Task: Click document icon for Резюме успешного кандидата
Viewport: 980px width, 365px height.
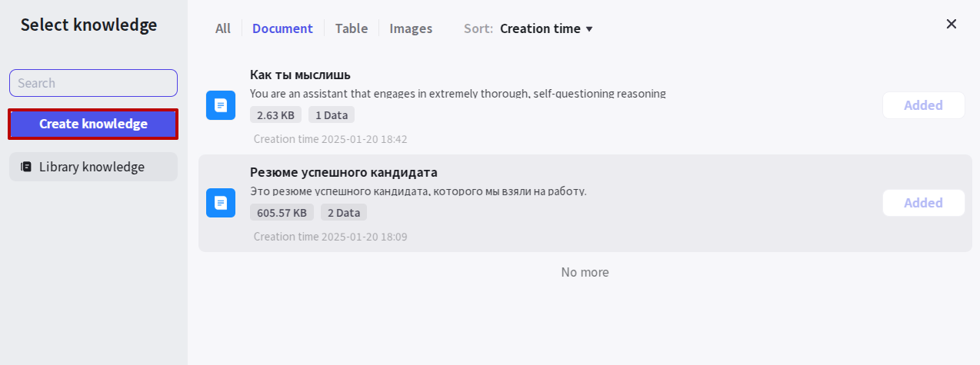Action: [x=221, y=203]
